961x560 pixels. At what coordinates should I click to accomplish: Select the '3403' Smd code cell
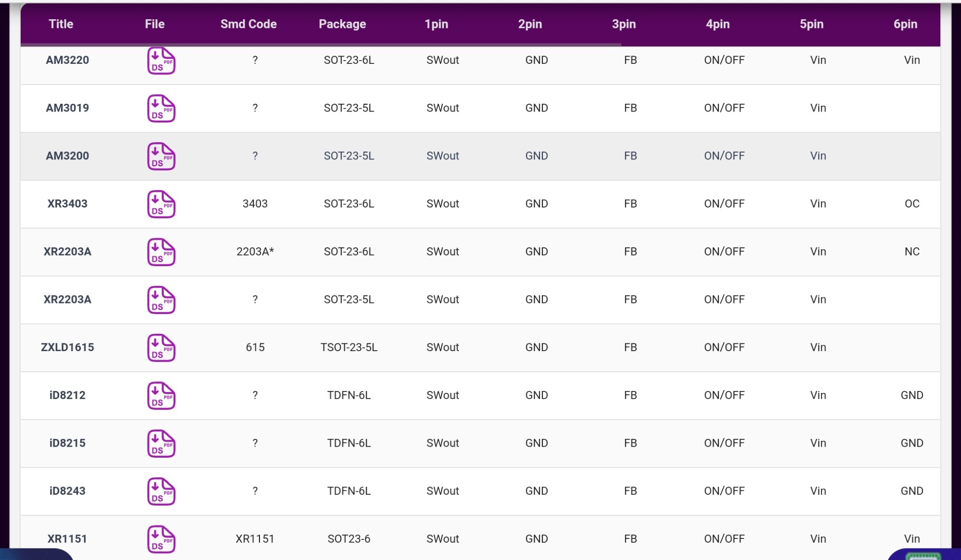pyautogui.click(x=255, y=204)
